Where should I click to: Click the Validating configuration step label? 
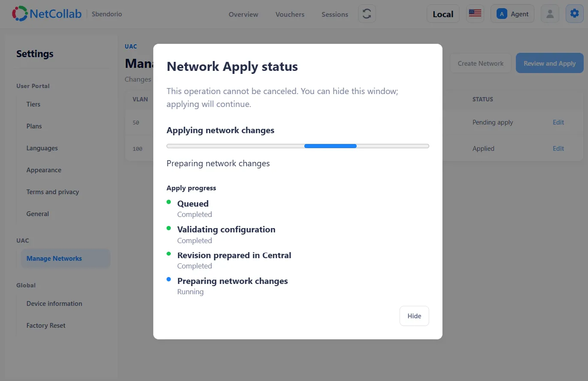pyautogui.click(x=226, y=229)
